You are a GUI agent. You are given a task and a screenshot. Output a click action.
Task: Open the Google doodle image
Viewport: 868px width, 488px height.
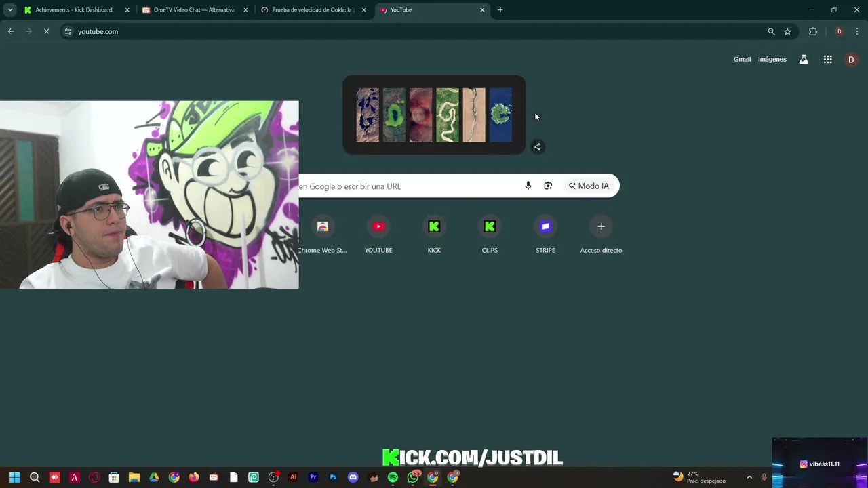434,115
